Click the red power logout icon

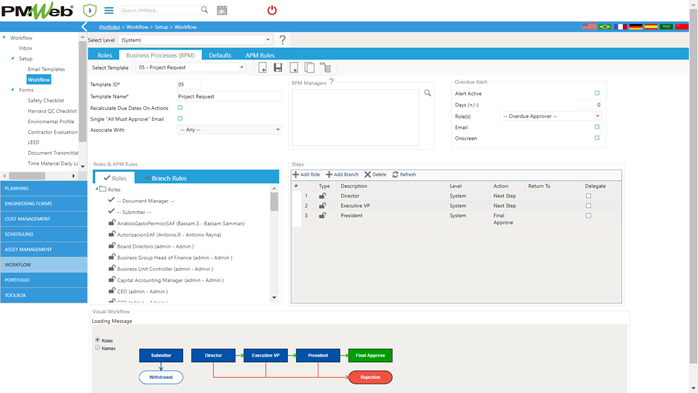click(x=272, y=10)
